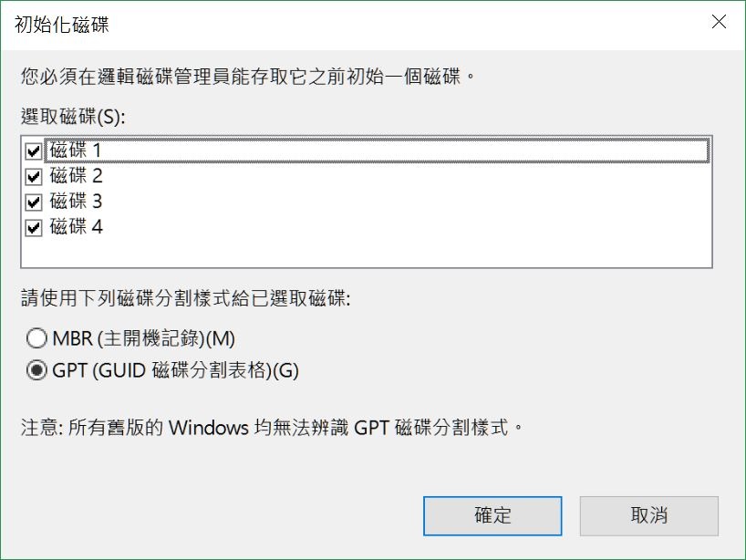Click the 選取磁碟(S) label
This screenshot has height=560, width=746.
(69, 117)
